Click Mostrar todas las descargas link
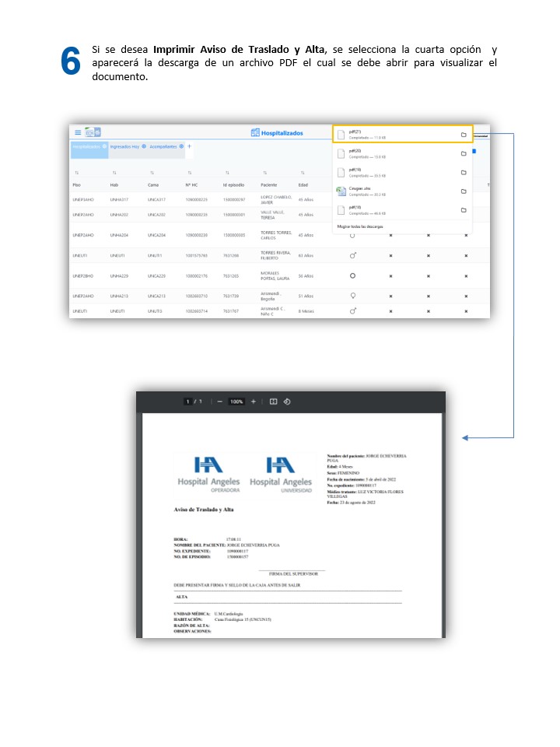 (355, 226)
